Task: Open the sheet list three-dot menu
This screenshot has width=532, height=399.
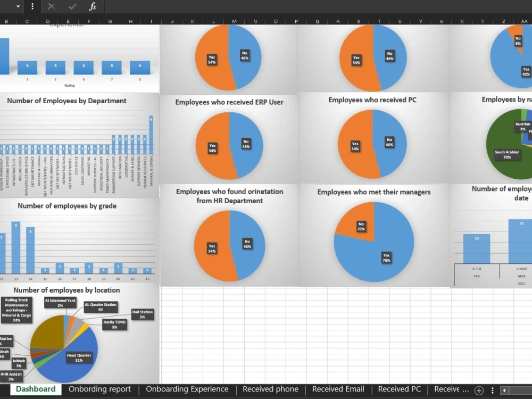Action: (x=492, y=389)
